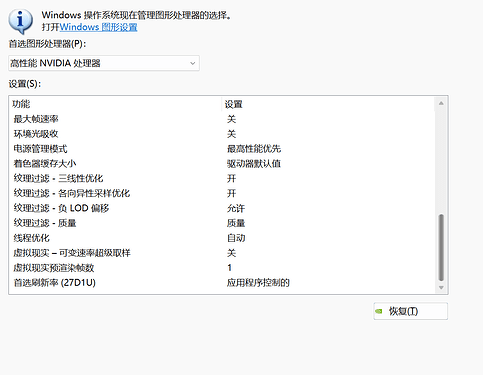Select 虚拟现实 – 可变速率超级取样 row

(x=222, y=253)
